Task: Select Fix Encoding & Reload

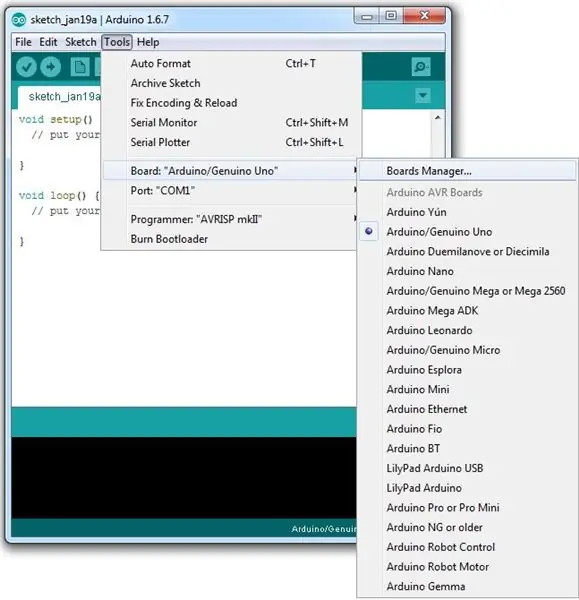Action: pyautogui.click(x=230, y=103)
